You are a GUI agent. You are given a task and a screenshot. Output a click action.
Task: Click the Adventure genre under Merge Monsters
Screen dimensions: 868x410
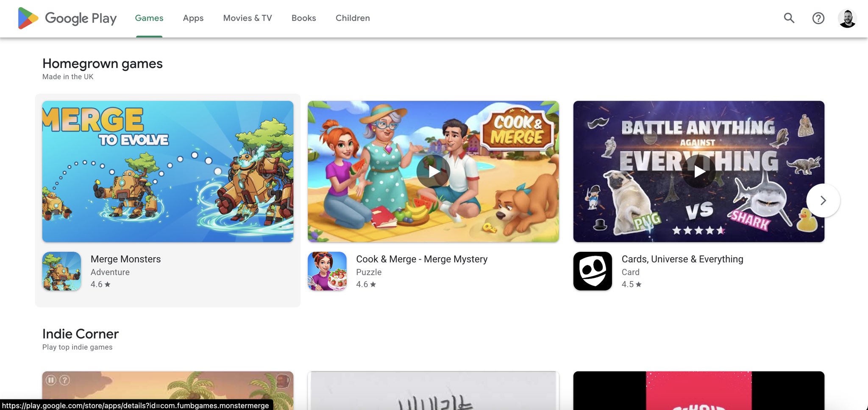(x=110, y=272)
